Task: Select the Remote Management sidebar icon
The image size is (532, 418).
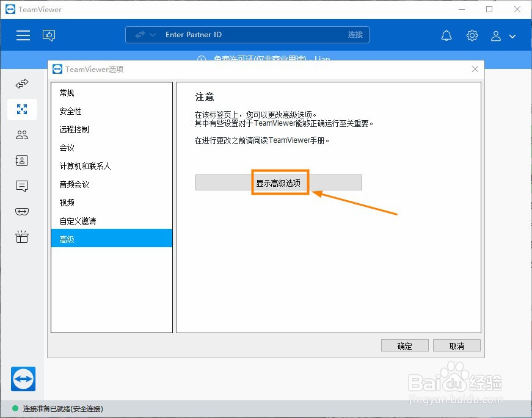Action: pyautogui.click(x=22, y=109)
